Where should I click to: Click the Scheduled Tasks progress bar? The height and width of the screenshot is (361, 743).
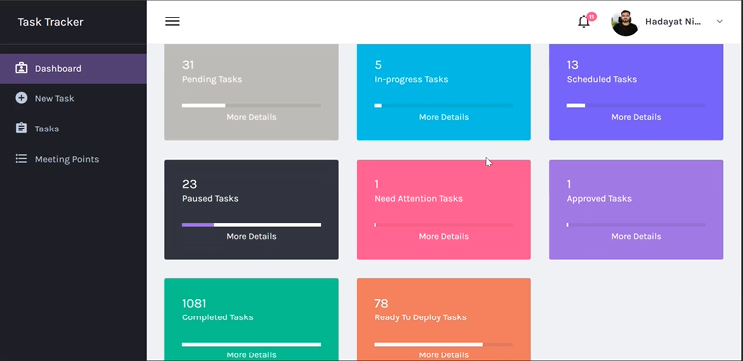tap(636, 106)
